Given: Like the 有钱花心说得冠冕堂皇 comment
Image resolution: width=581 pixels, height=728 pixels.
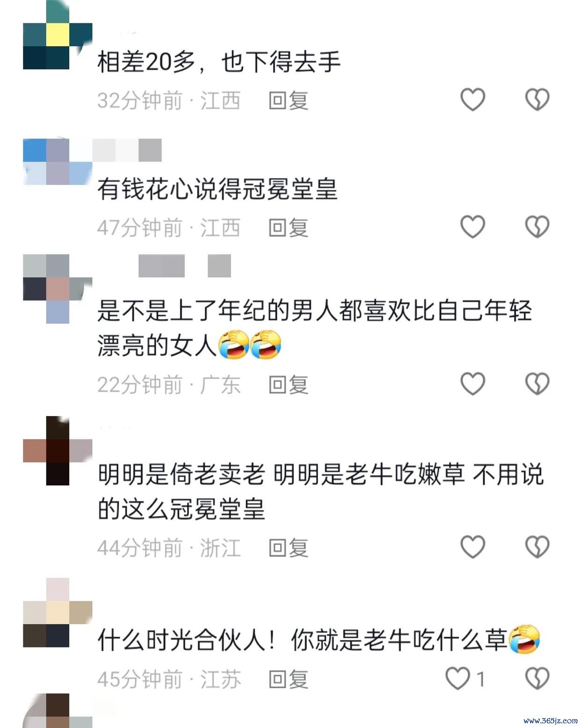Looking at the screenshot, I should point(472,227).
